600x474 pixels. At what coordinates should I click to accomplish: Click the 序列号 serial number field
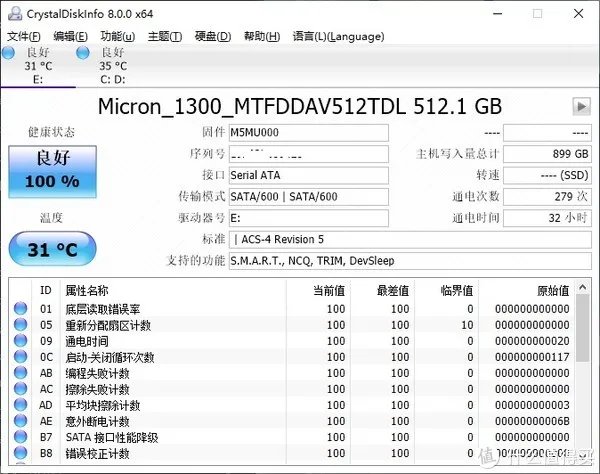coord(308,154)
